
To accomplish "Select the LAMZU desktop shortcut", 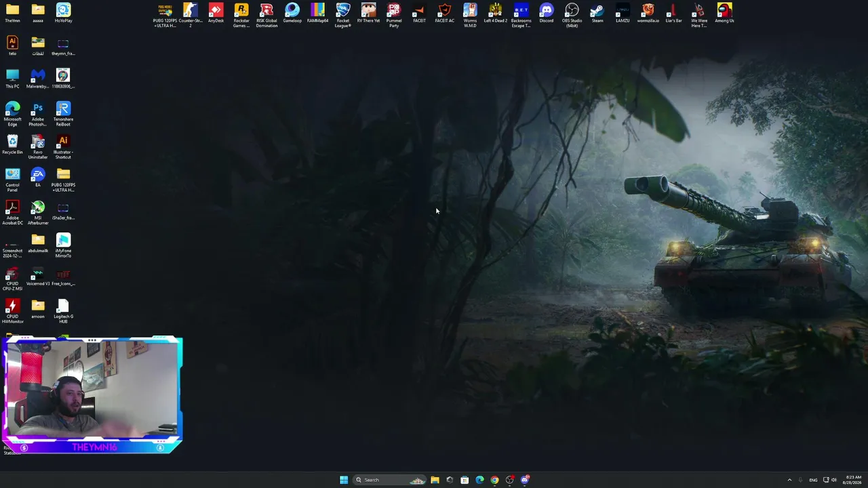I will (623, 13).
